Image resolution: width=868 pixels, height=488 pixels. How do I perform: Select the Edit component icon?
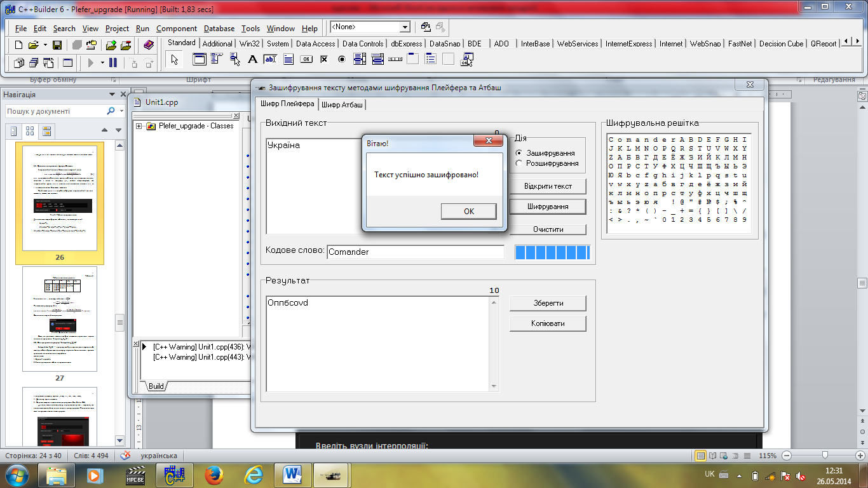click(270, 59)
